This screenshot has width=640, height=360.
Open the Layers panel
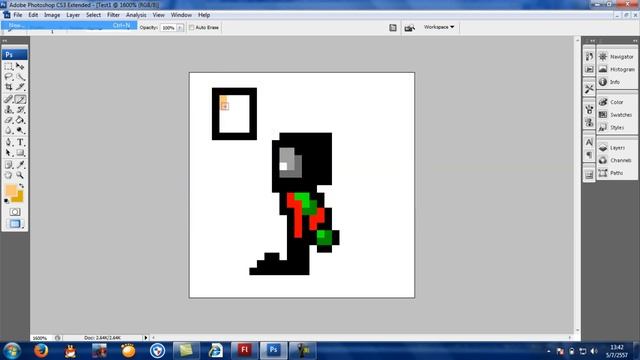[617, 148]
